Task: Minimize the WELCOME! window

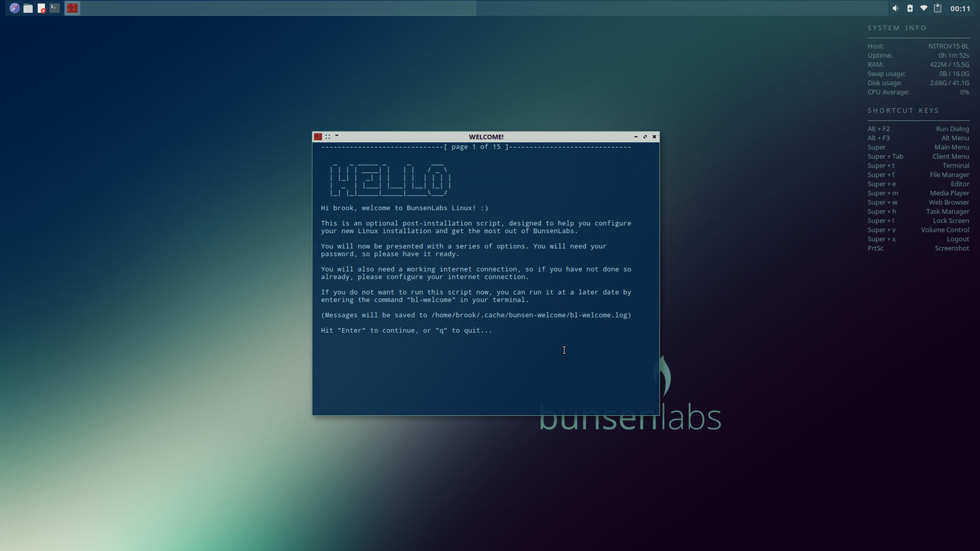Action: pos(636,137)
